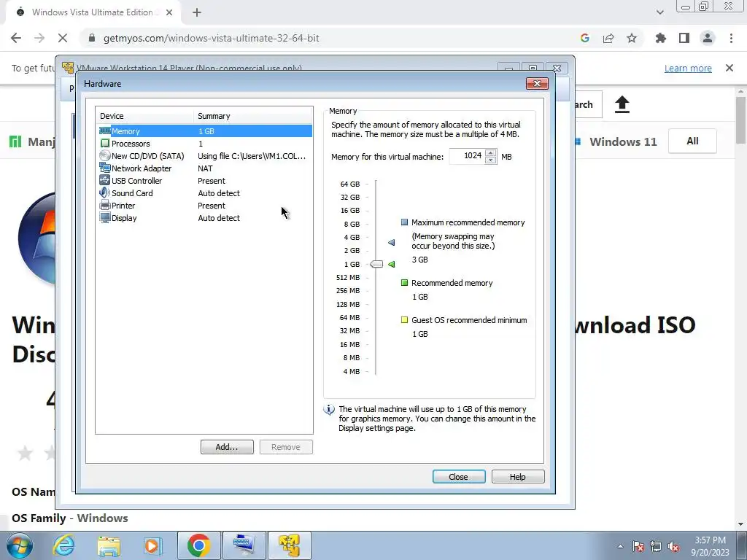
Task: Click the All button on webpage
Action: (693, 141)
